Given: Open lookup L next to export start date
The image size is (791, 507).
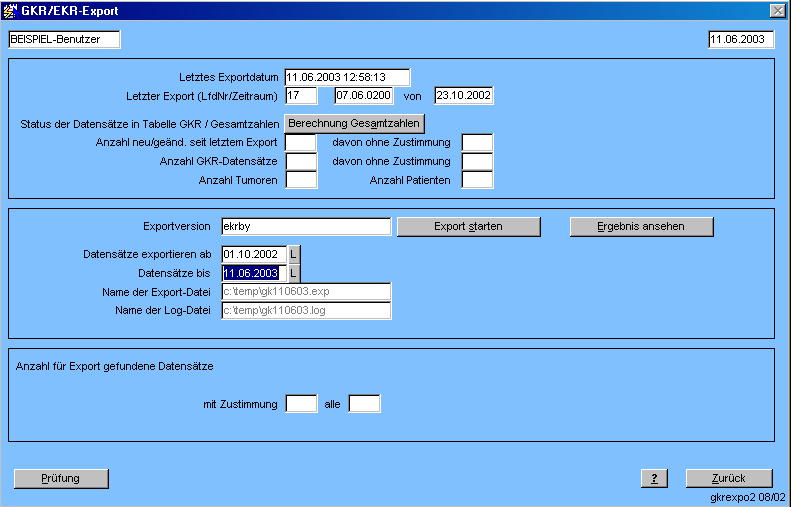Looking at the screenshot, I should (x=294, y=254).
